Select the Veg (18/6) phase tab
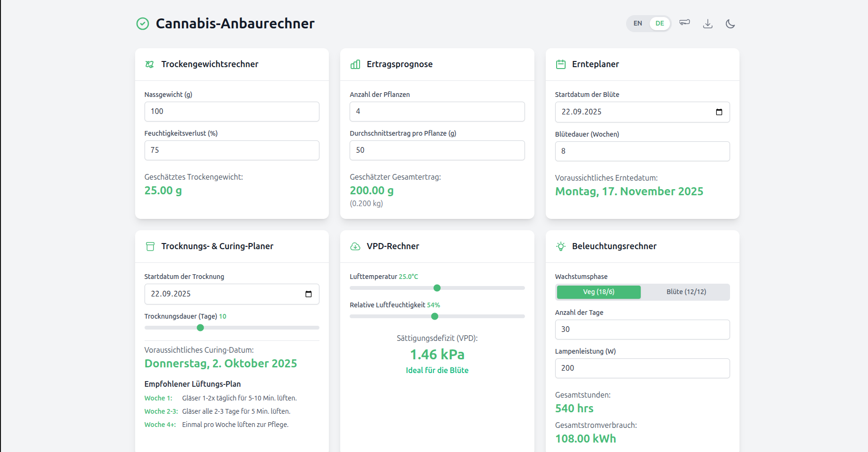 coord(599,292)
